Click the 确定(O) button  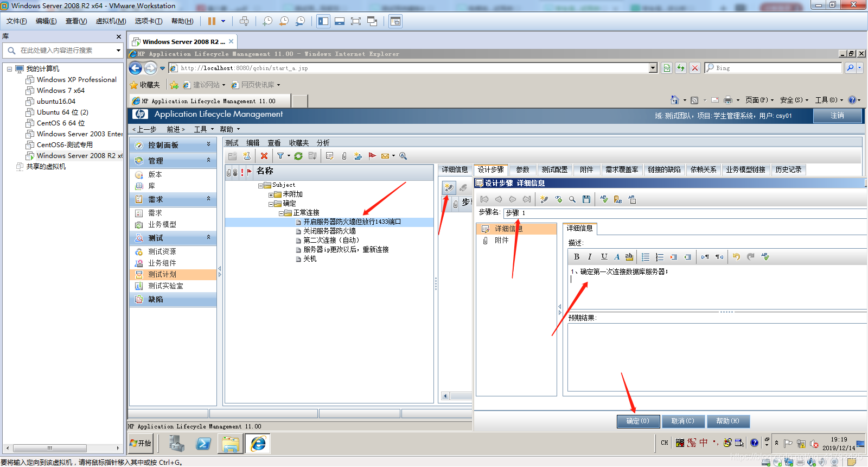[x=638, y=421]
